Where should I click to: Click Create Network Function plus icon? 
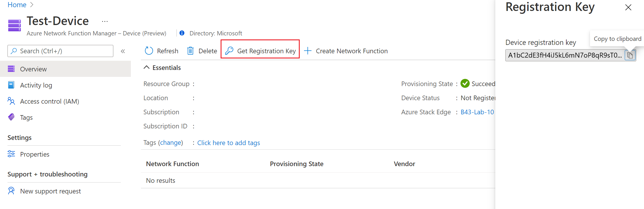click(x=308, y=51)
